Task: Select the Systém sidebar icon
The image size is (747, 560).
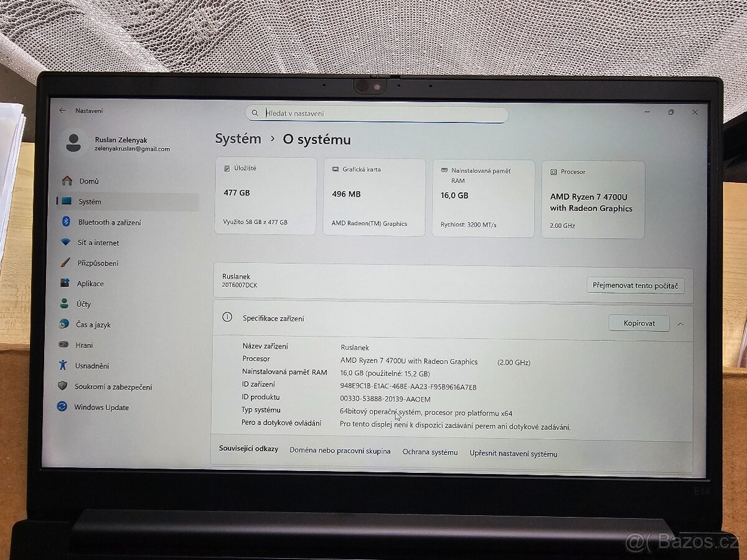Action: point(65,202)
